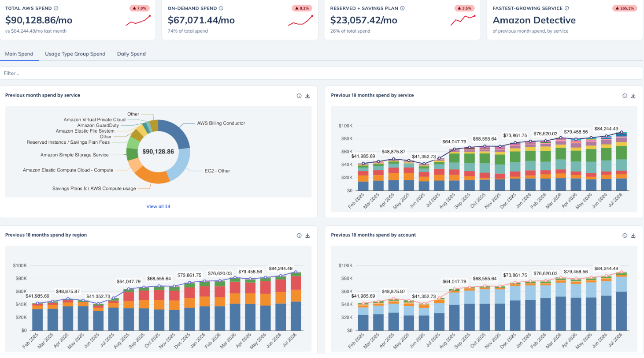This screenshot has width=644, height=358.
Task: Click the Filter input field
Action: 322,73
